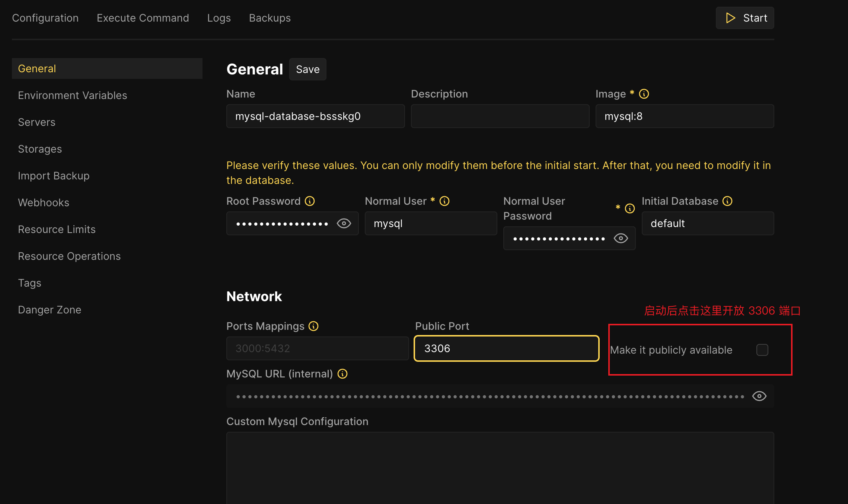Screen dimensions: 848x504
Task: Open Environment Variables in sidebar
Action: pyautogui.click(x=72, y=95)
